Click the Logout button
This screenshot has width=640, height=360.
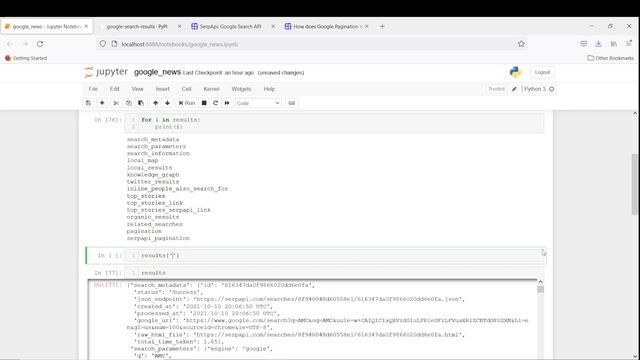click(x=542, y=72)
